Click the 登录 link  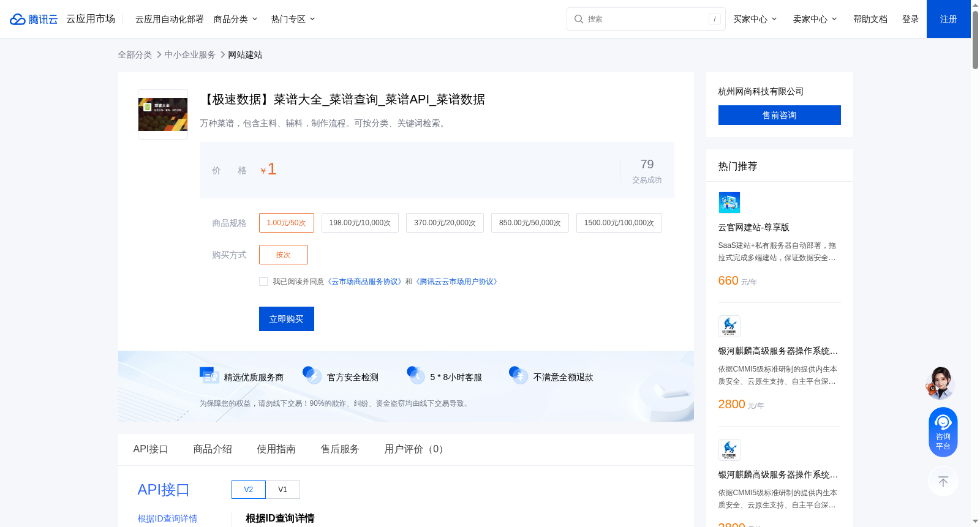(x=911, y=19)
